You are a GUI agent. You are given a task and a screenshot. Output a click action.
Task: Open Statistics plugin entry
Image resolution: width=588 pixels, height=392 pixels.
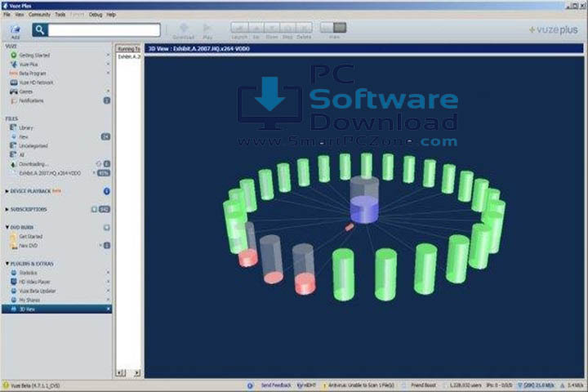28,273
